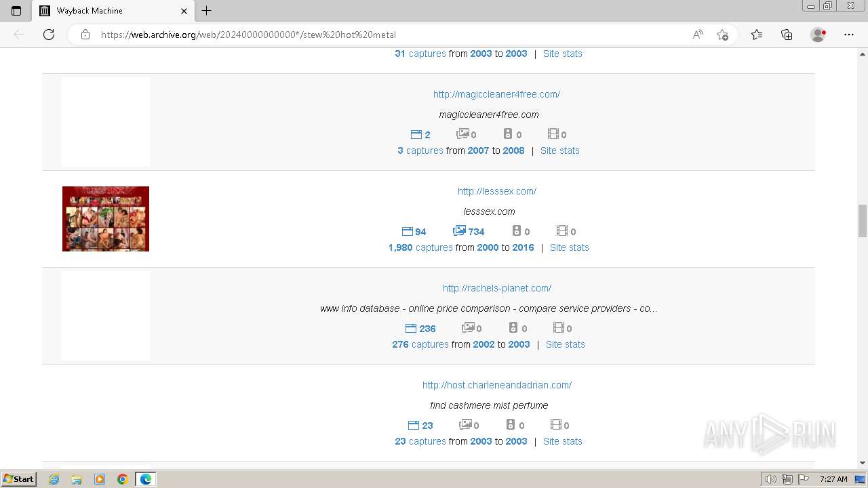Click the scrollbar down arrow
Viewport: 868px width, 488px height.
pyautogui.click(x=863, y=463)
